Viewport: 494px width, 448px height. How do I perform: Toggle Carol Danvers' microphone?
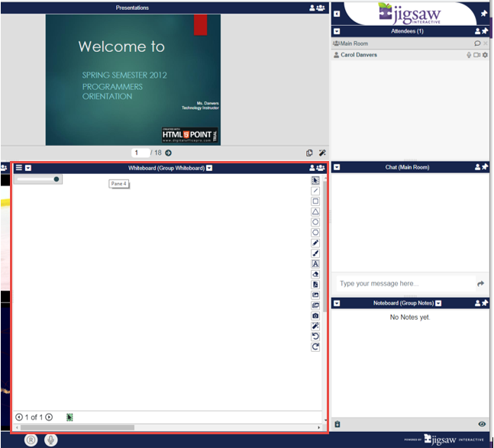point(469,55)
